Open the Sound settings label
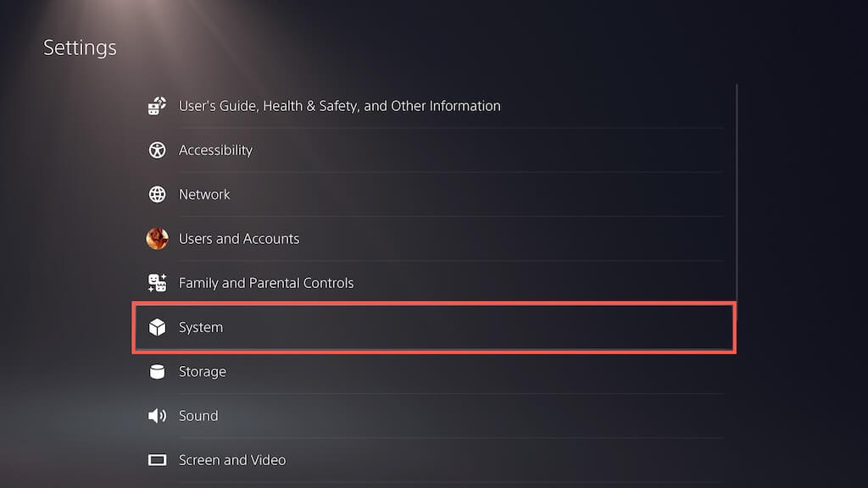The width and height of the screenshot is (868, 488). 198,416
